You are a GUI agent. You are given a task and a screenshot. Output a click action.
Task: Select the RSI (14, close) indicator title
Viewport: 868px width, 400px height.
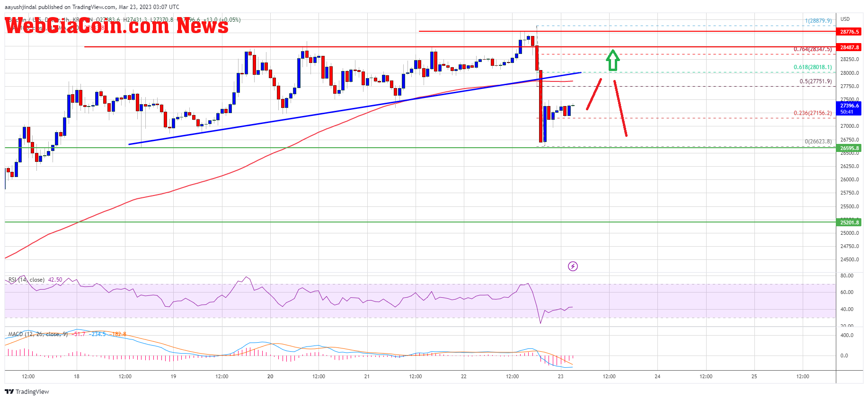pyautogui.click(x=27, y=280)
